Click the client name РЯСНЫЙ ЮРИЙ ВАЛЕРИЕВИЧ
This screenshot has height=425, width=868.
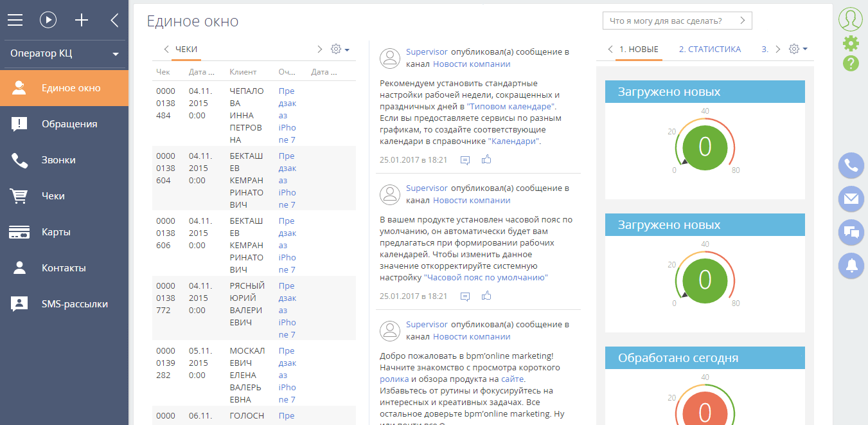tap(246, 304)
